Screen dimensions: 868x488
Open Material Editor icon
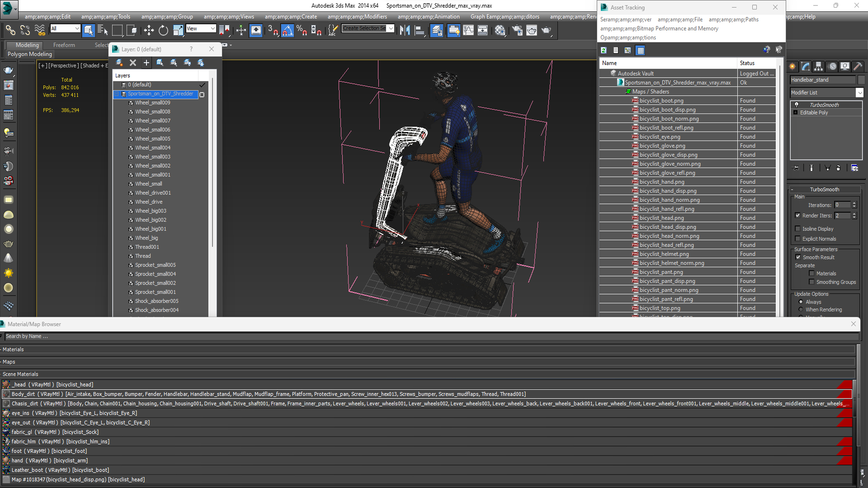coord(500,30)
